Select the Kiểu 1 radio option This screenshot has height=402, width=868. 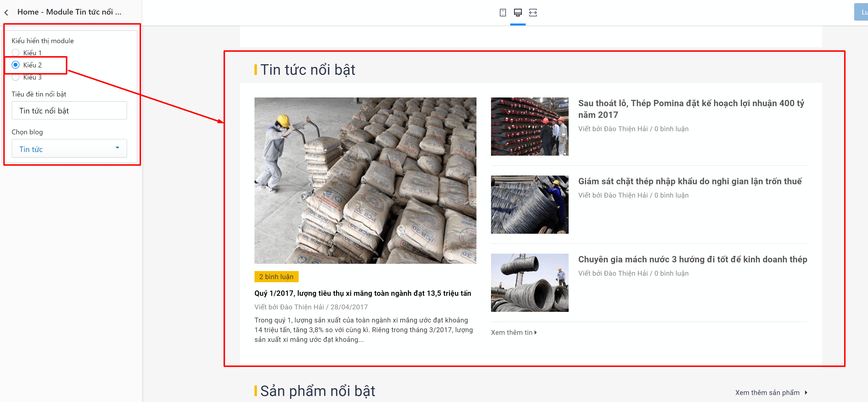coord(16,53)
